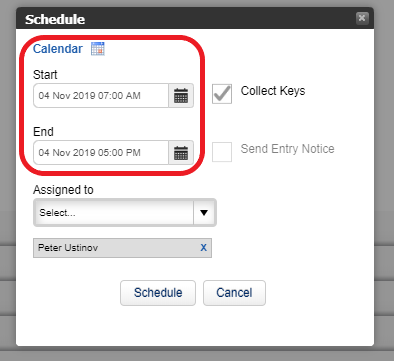Click the Cancel button
Viewport: 394px width, 361px height.
(x=234, y=293)
